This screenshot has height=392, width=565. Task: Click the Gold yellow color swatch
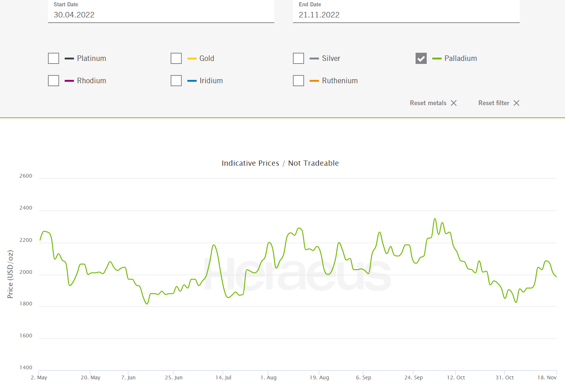pyautogui.click(x=192, y=58)
